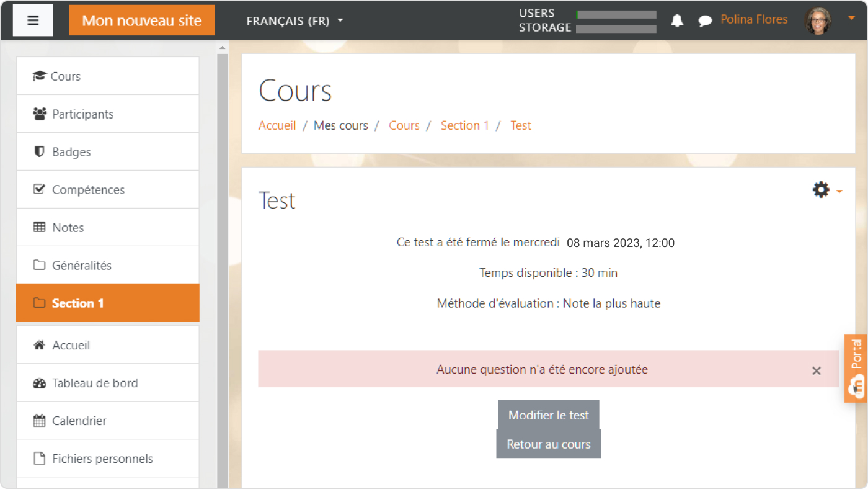
Task: Click Polina Flores profile avatar
Action: point(818,20)
